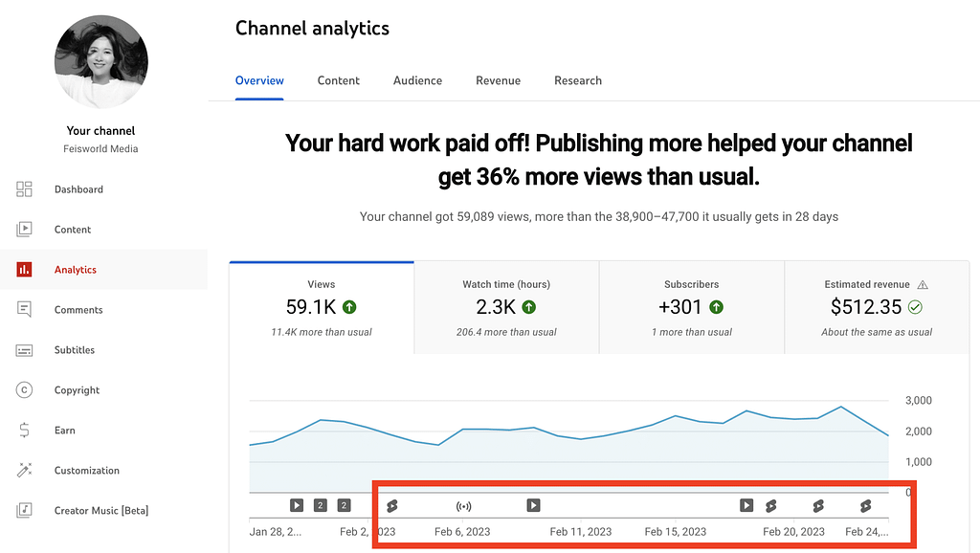Viewport: 980px width, 553px height.
Task: Open Comments via its sidebar icon
Action: [25, 310]
